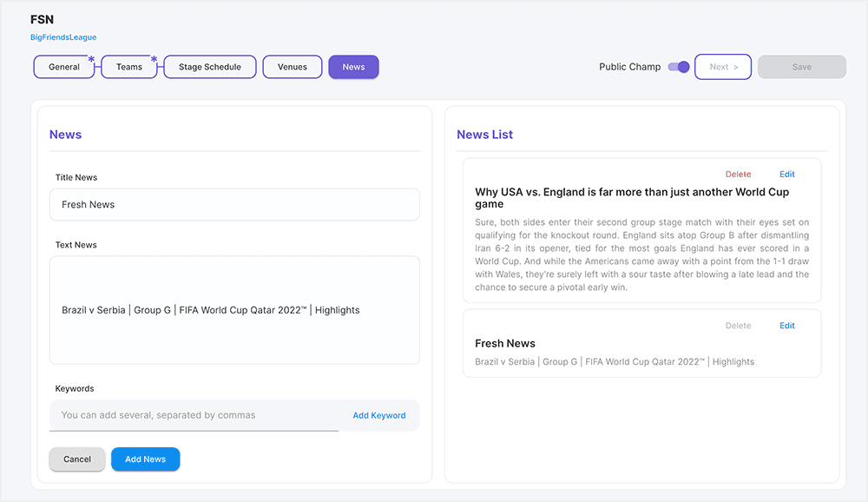Click the Add Keyword link
Image resolution: width=868 pixels, height=502 pixels.
(378, 415)
